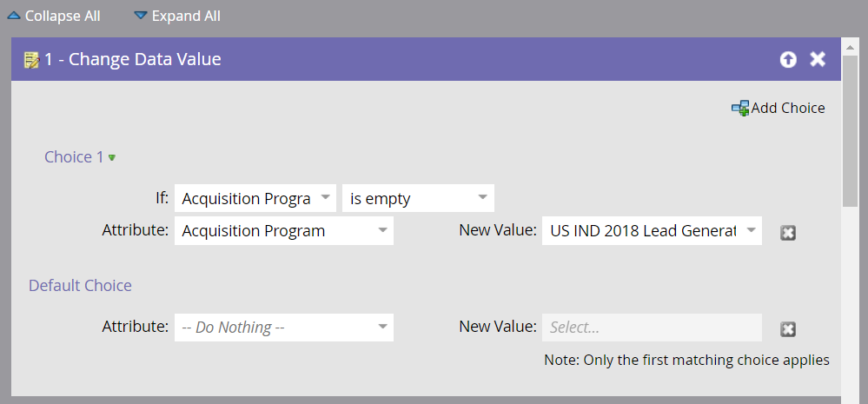Remove the Change Data Value step
Image resolution: width=868 pixels, height=404 pixels.
[818, 59]
